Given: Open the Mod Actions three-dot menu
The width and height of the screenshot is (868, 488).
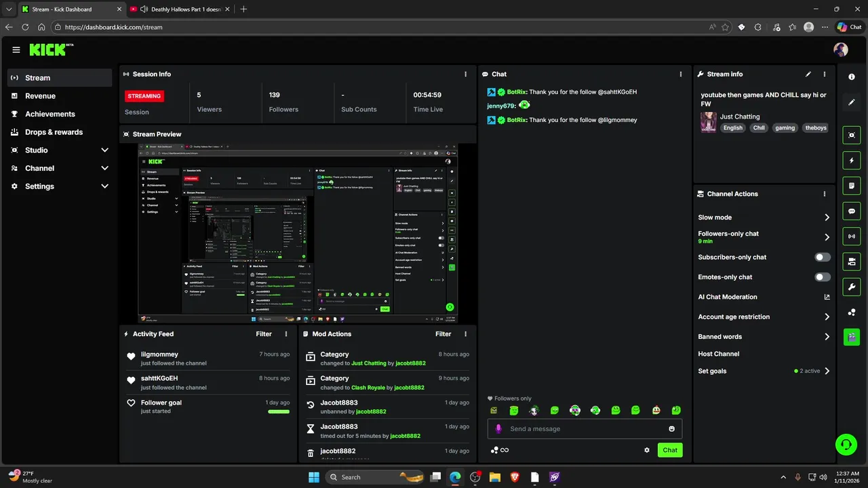Looking at the screenshot, I should point(465,334).
